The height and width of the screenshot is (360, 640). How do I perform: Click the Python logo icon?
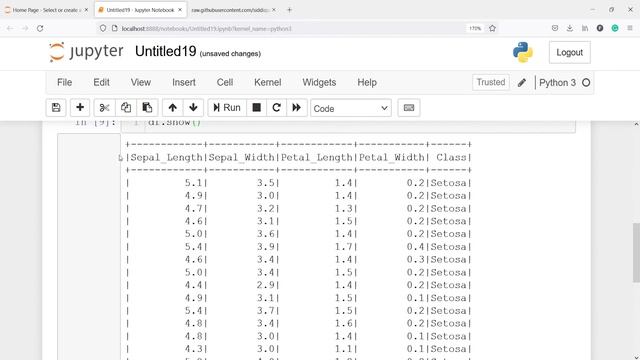click(523, 52)
